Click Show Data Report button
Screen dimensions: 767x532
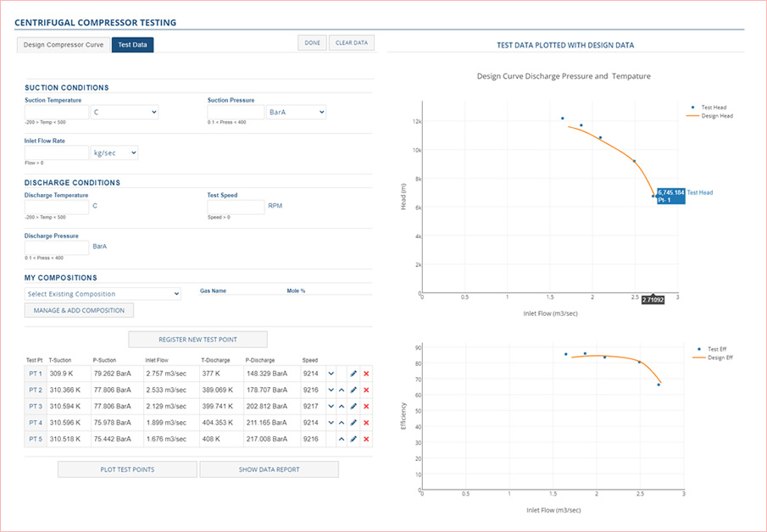[269, 469]
